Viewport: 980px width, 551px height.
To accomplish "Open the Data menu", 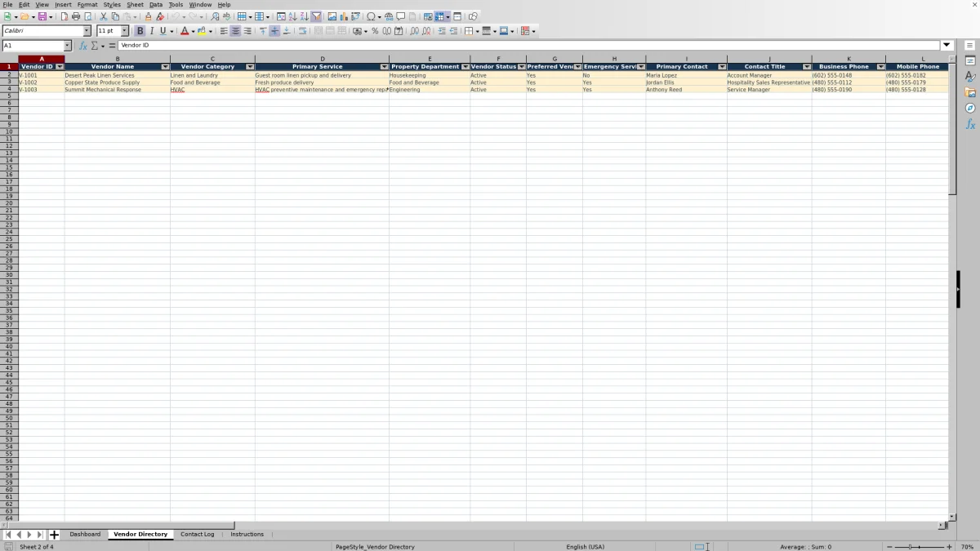I will [156, 5].
